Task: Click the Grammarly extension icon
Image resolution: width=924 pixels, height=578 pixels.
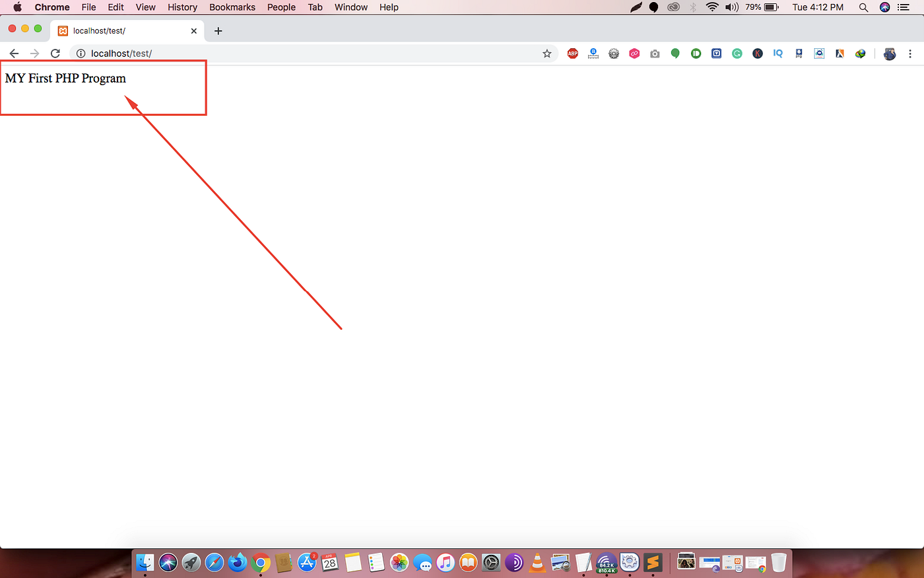Action: [737, 54]
